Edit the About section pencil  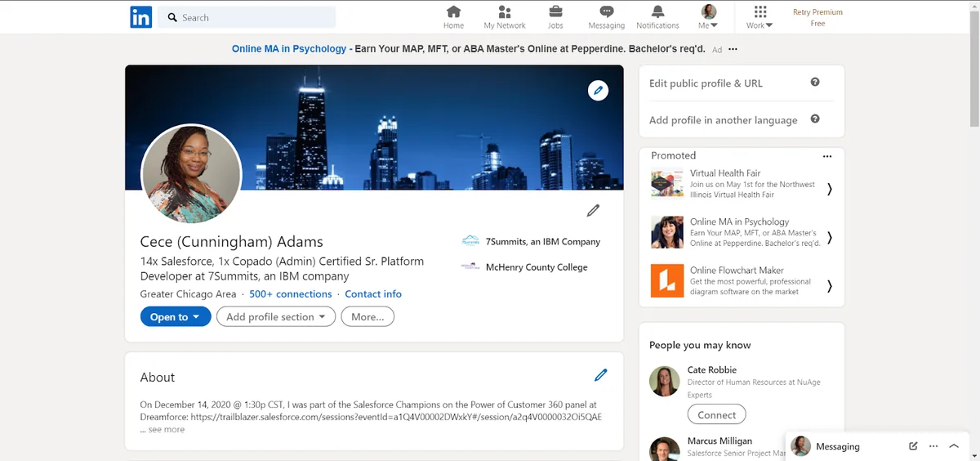pyautogui.click(x=601, y=375)
